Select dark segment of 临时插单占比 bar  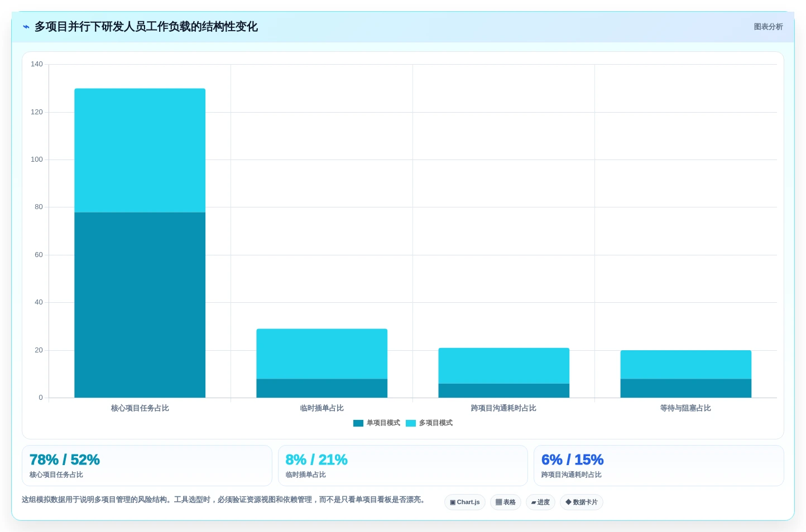[322, 389]
